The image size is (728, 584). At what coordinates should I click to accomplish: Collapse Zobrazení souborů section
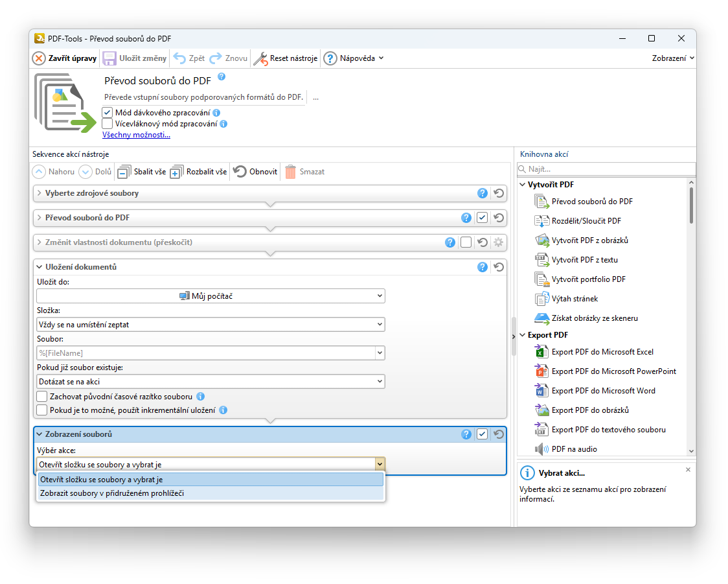coord(40,434)
